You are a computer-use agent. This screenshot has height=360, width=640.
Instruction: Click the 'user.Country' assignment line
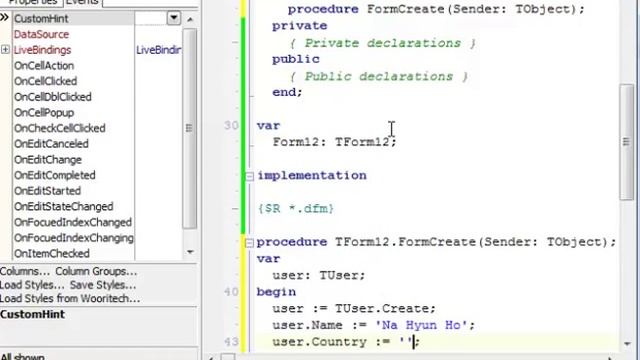click(346, 342)
